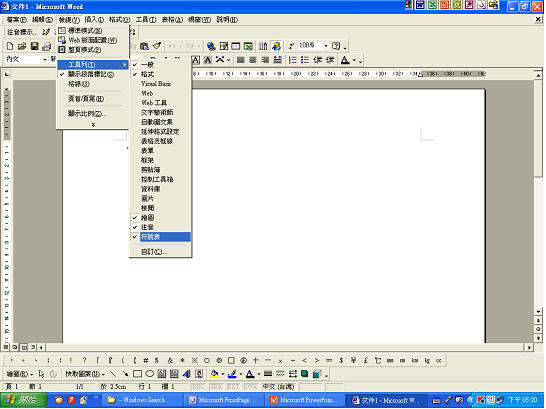Screen dimensions: 546x409
Task: Click the Insert Hyperlink globe icon
Action: [x=211, y=46]
